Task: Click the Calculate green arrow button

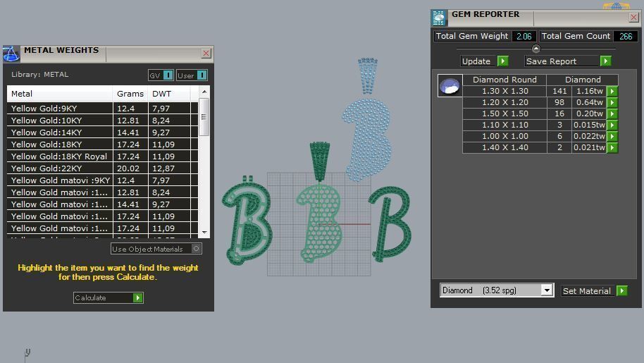Action: point(138,297)
